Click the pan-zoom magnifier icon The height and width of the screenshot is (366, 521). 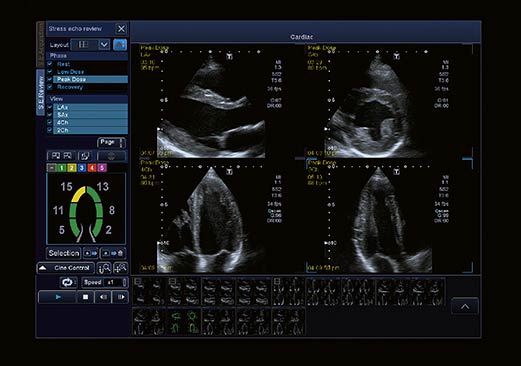[120, 268]
